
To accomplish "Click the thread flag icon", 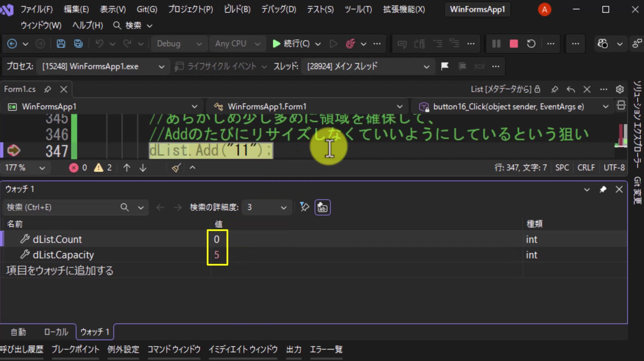I will [x=445, y=66].
